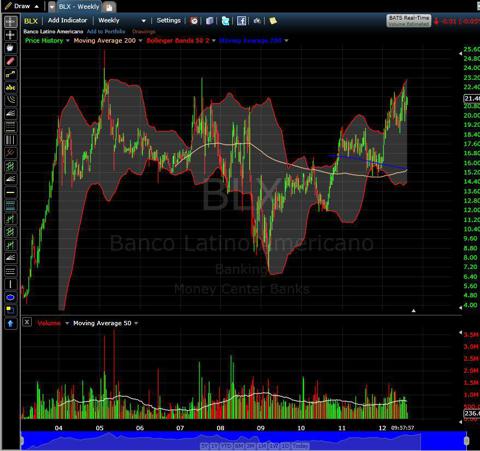
Task: Click the yellow sticky note icon
Action: 273,21
